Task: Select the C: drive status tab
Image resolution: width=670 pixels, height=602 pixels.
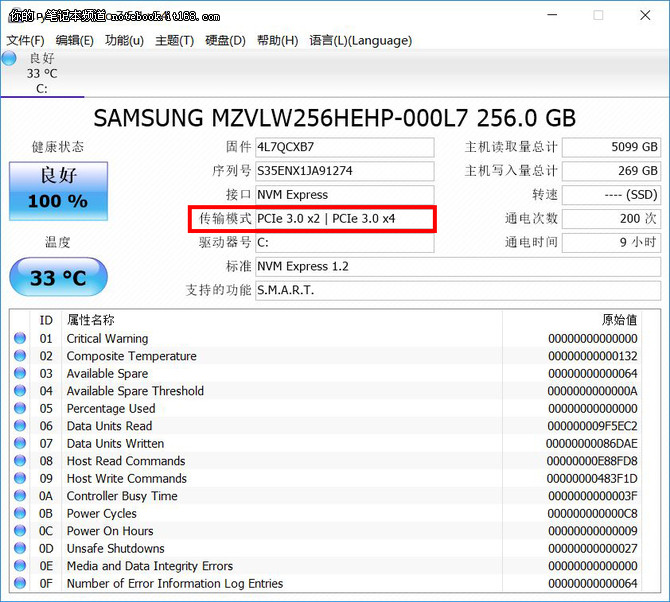Action: click(42, 73)
